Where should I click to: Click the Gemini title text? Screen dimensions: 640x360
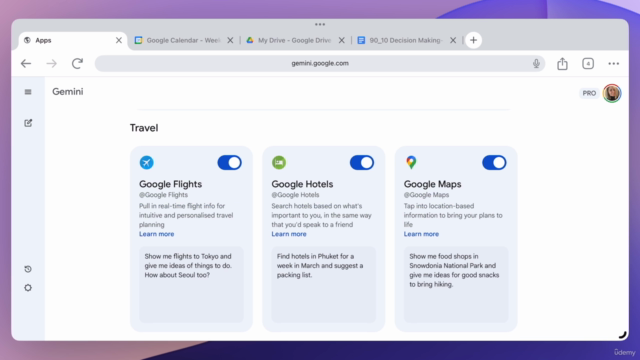tap(68, 91)
